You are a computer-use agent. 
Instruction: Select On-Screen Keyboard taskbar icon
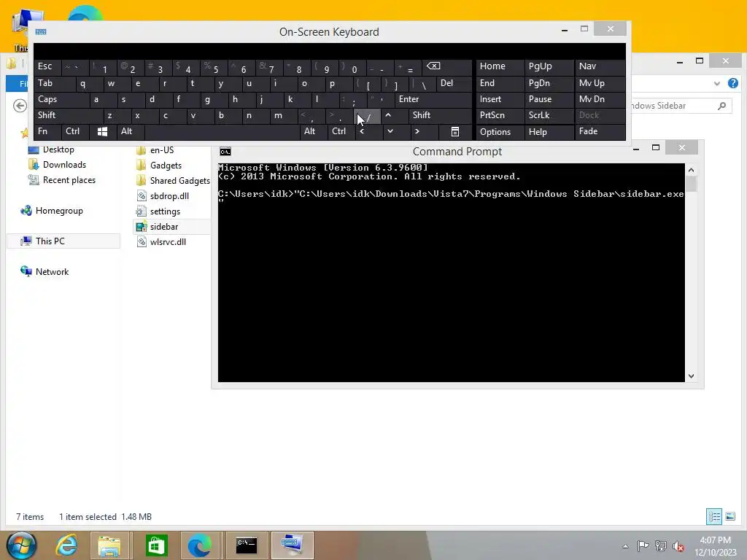(x=292, y=545)
